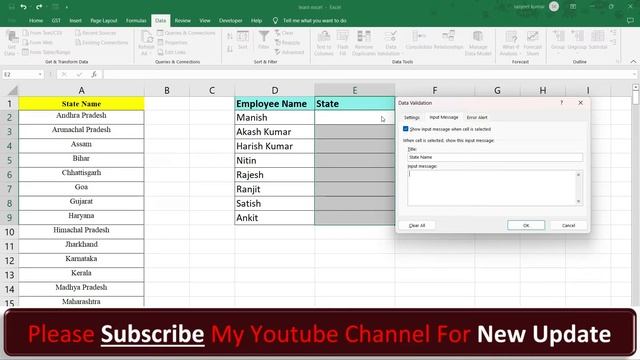Click the Title field containing State Name
The width and height of the screenshot is (640, 360).
(x=495, y=157)
